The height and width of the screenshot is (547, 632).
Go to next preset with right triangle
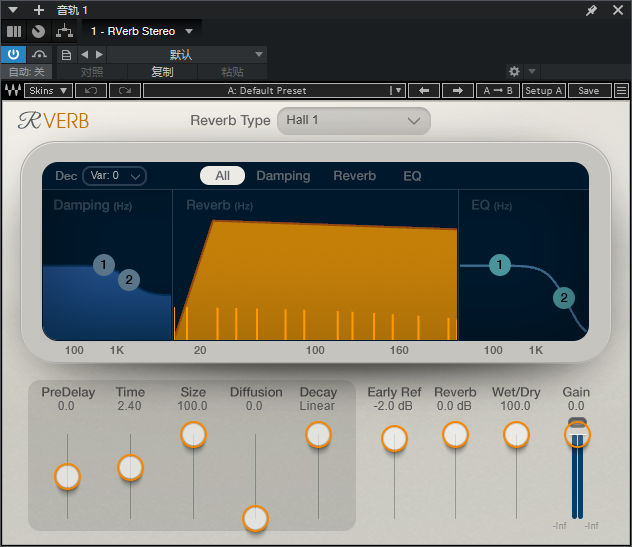pos(99,54)
